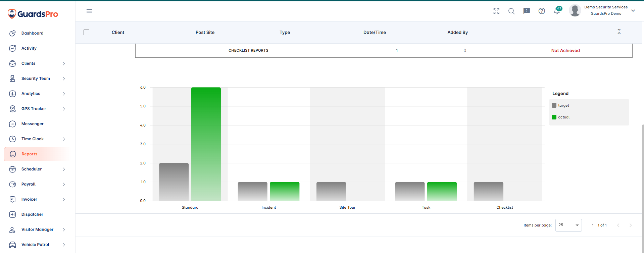Click the Payroll wallet icon
644x253 pixels.
click(12, 184)
